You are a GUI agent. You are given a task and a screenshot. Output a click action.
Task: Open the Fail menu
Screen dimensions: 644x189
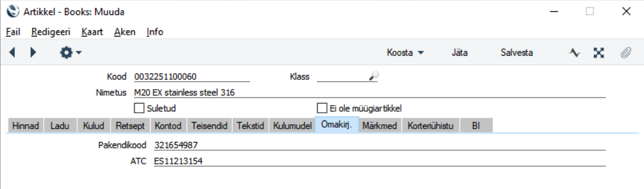pyautogui.click(x=13, y=32)
